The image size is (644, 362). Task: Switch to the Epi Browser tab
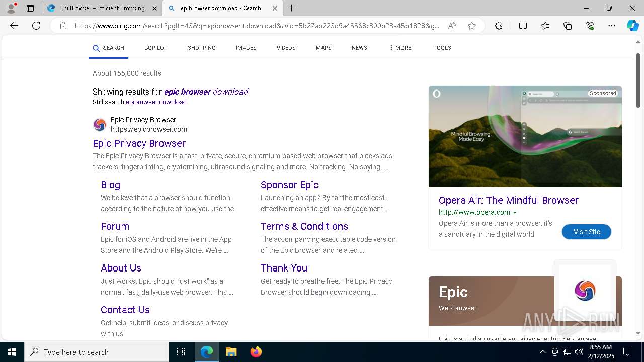click(102, 8)
